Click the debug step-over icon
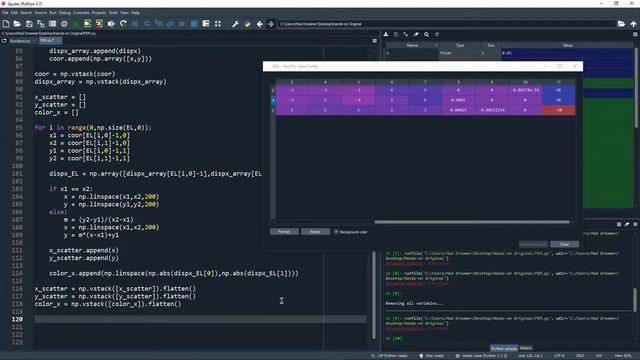 click(x=147, y=24)
